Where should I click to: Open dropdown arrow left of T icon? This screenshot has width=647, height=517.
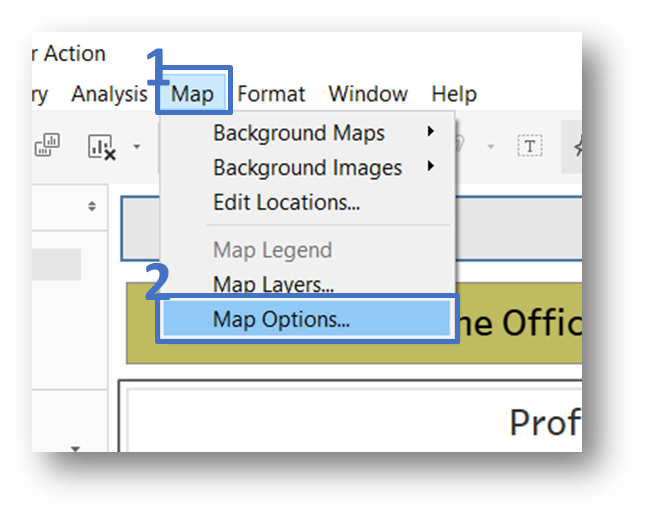491,146
